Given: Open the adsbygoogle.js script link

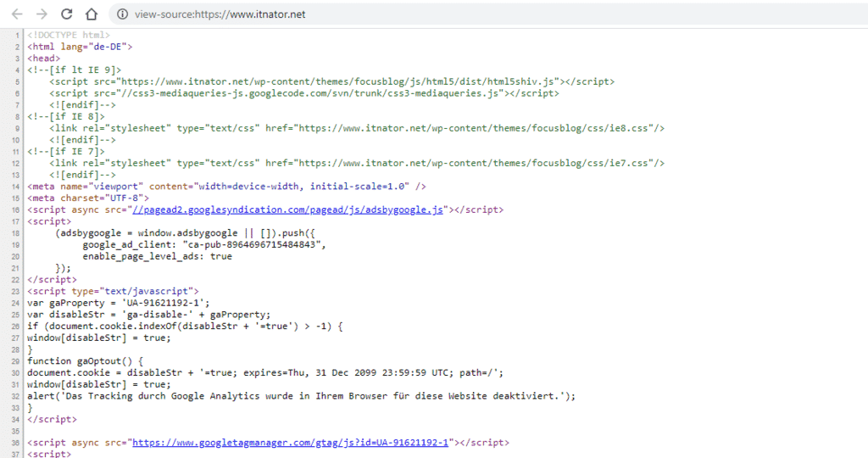Looking at the screenshot, I should [288, 209].
